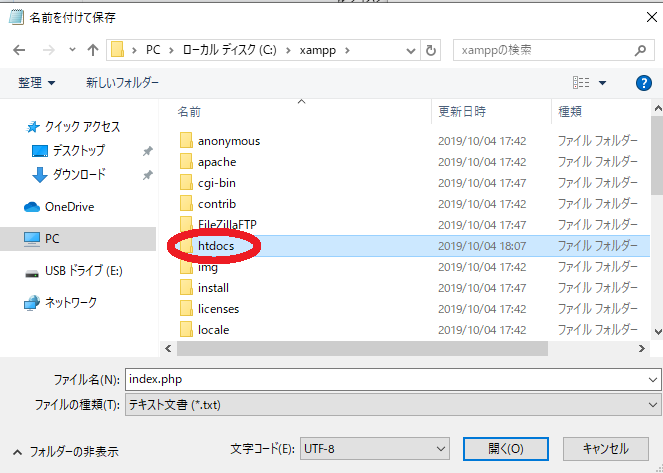
Task: Select the FileZillaFTP folder
Action: point(227,224)
